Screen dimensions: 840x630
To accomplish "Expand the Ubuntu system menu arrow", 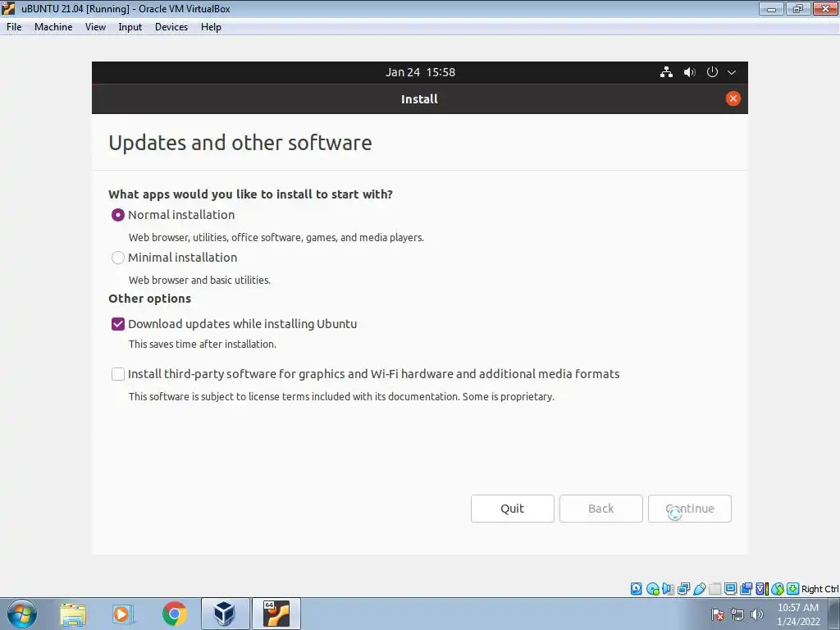I will [732, 72].
